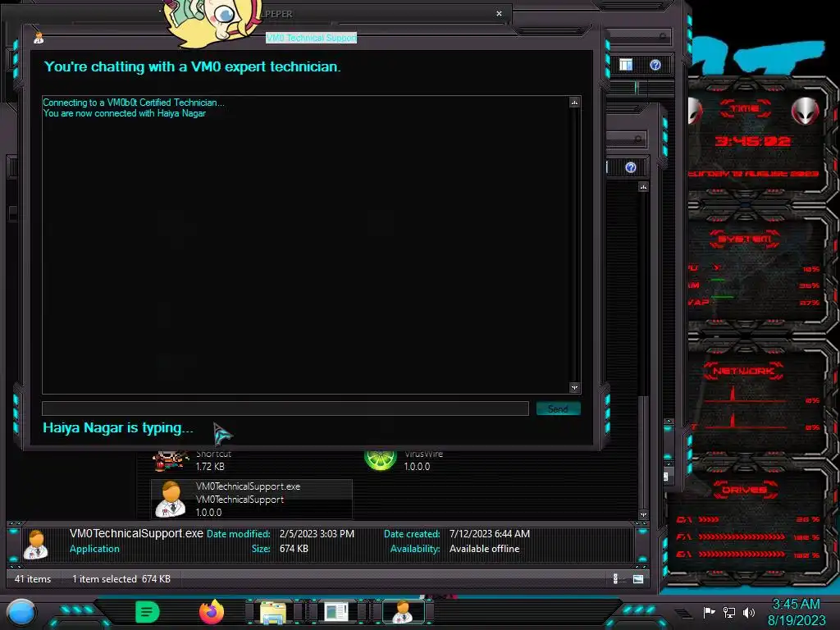
Task: Select the Shortcut 1.72 KB file icon
Action: (171, 461)
